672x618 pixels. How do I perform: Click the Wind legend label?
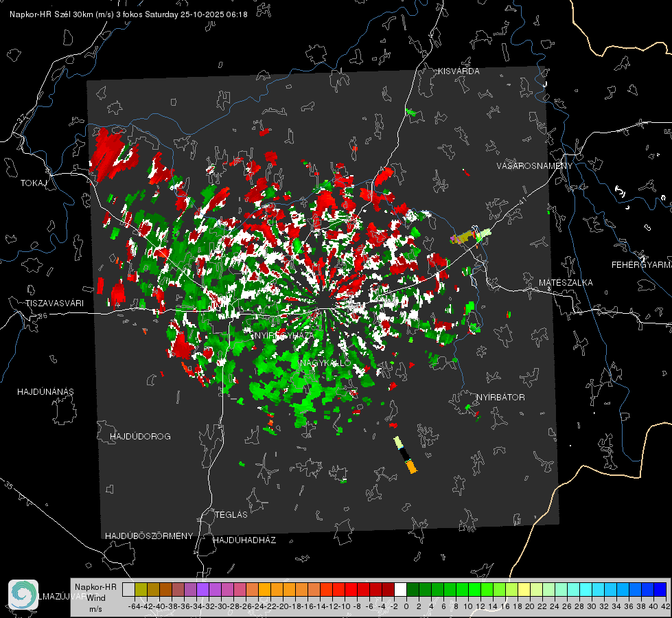point(96,598)
